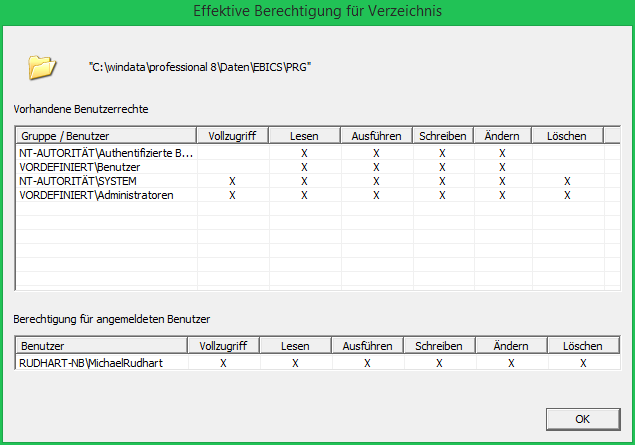Click Ändern column header in upper table
Screen dimensions: 635x445
pos(502,136)
